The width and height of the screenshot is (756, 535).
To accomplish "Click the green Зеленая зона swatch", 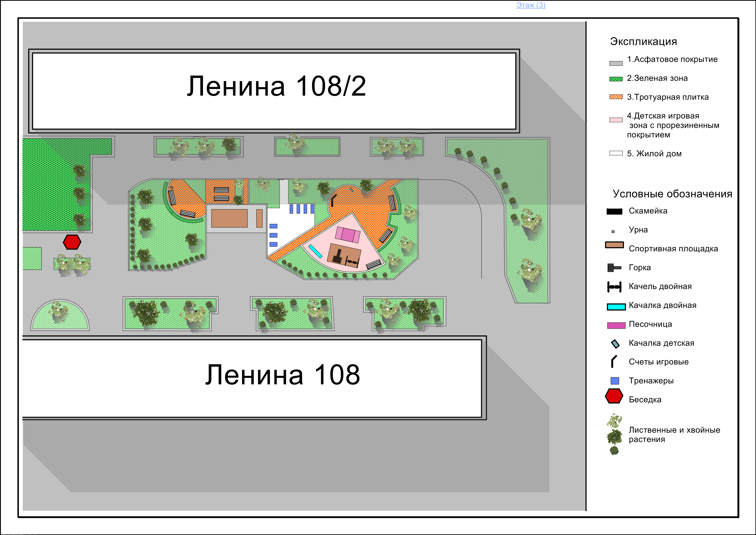I will tap(616, 79).
